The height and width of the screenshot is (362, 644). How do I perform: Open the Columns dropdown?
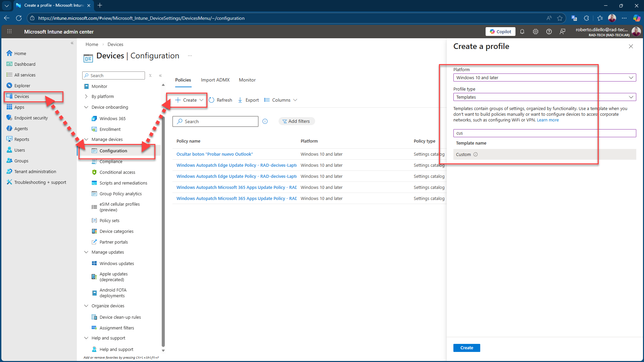(281, 100)
